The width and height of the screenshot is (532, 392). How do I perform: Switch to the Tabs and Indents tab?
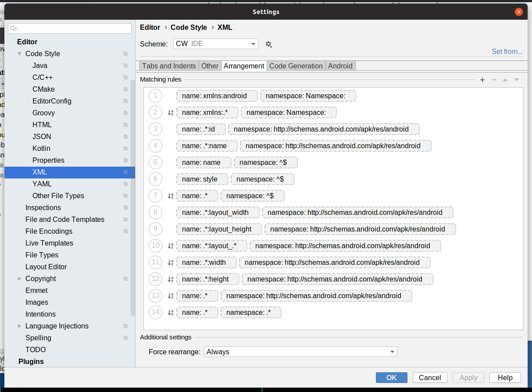tap(169, 66)
